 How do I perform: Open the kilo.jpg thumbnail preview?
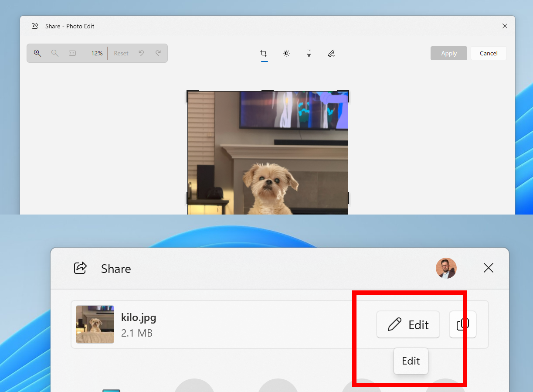coord(95,324)
